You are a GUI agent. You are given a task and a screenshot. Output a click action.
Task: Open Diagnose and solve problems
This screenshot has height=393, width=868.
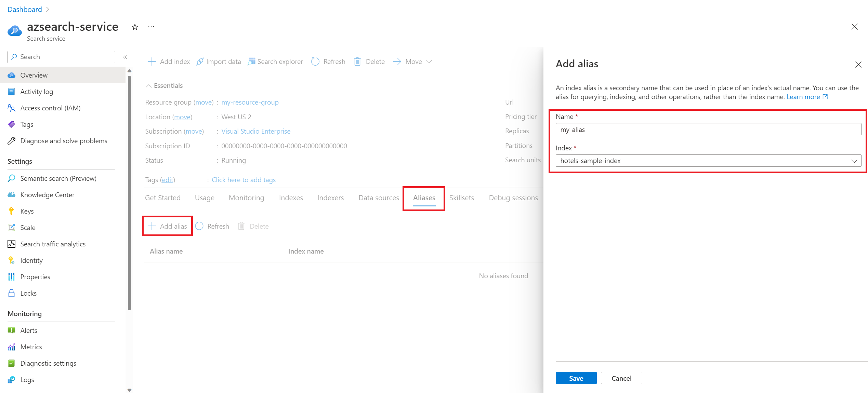pyautogui.click(x=64, y=141)
